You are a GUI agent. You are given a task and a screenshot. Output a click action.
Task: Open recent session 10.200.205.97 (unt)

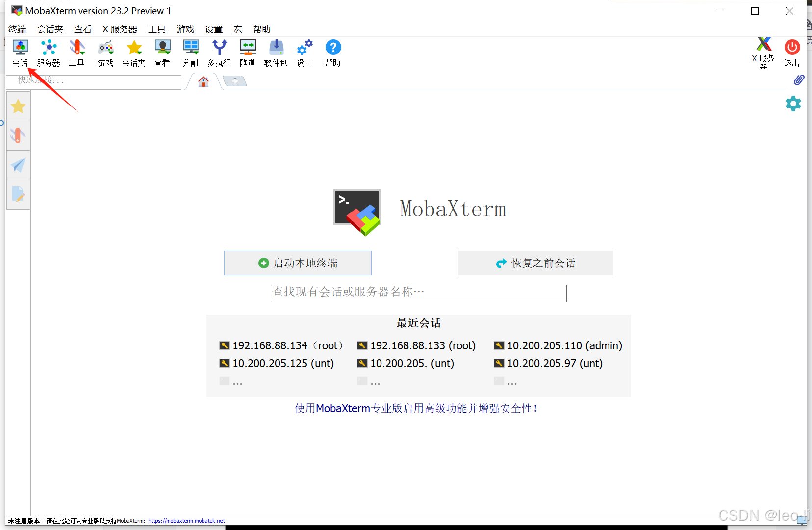coord(549,363)
